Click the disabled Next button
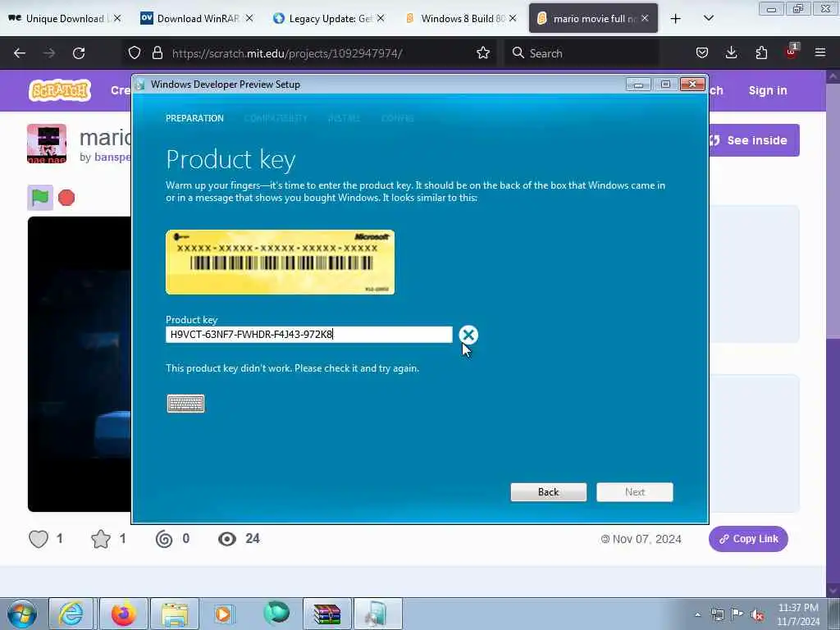Image resolution: width=840 pixels, height=630 pixels. (x=635, y=492)
